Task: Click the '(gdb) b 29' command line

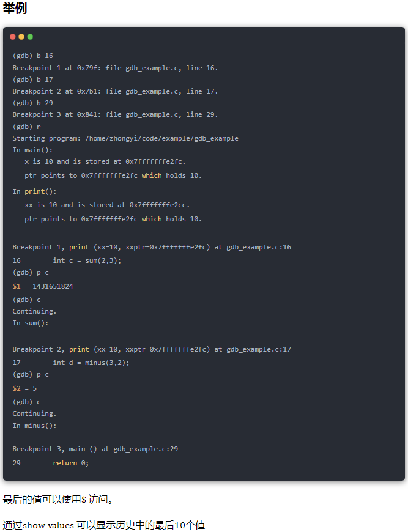Action: pyautogui.click(x=32, y=103)
